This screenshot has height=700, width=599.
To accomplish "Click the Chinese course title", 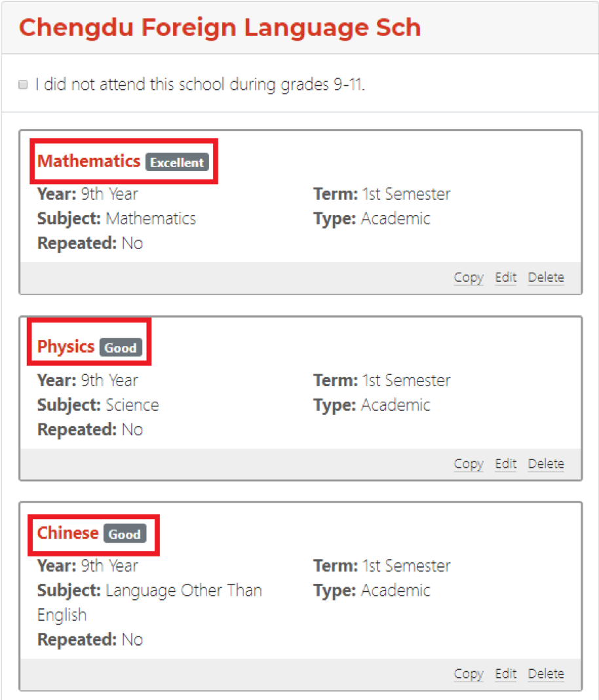I will 68,533.
